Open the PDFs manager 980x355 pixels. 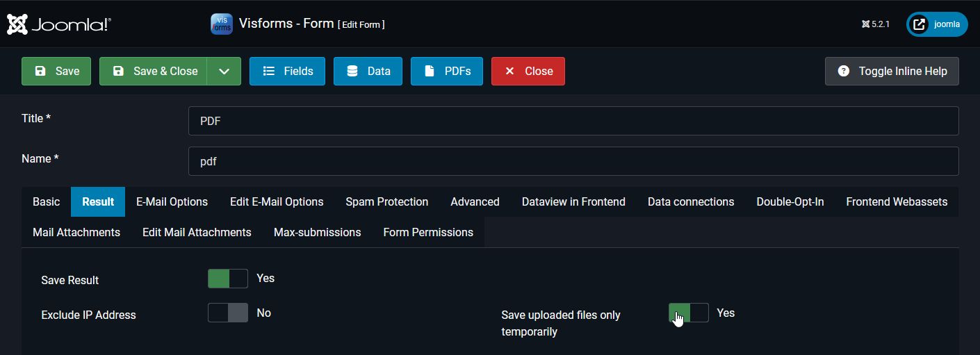(447, 71)
